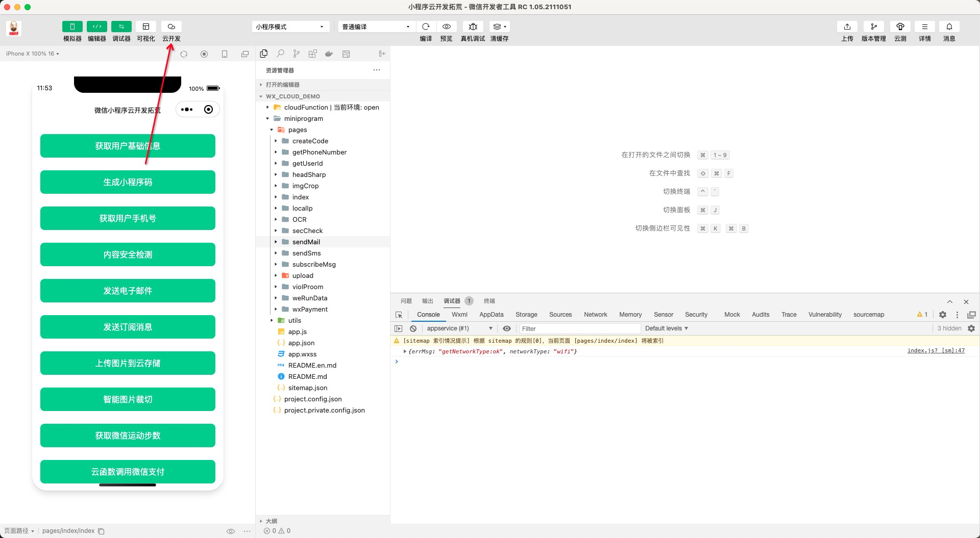Detach the simulator into separate window

tap(245, 54)
